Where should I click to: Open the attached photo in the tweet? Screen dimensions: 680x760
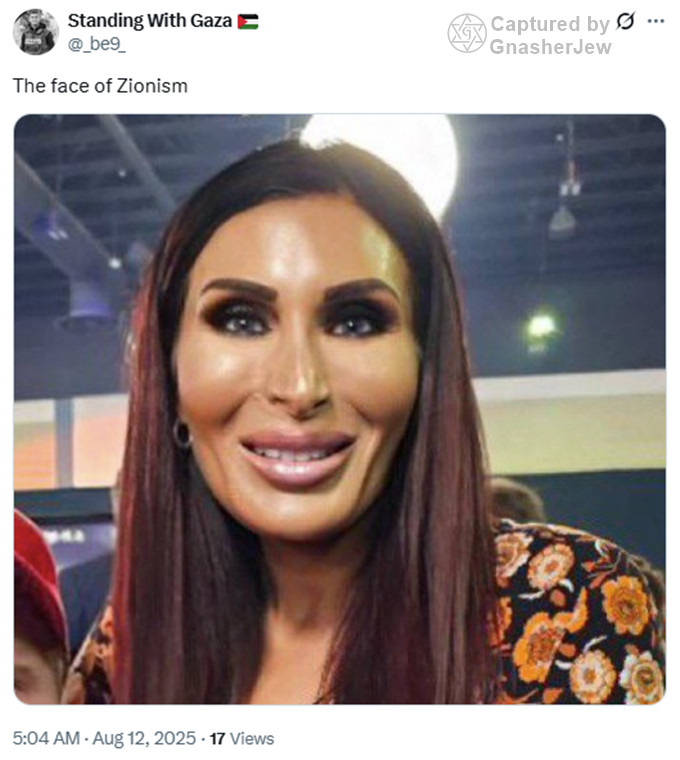[x=339, y=409]
